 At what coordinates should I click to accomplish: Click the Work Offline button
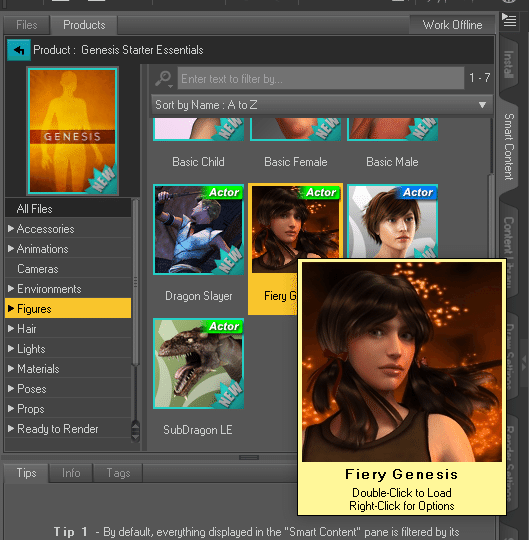[452, 25]
